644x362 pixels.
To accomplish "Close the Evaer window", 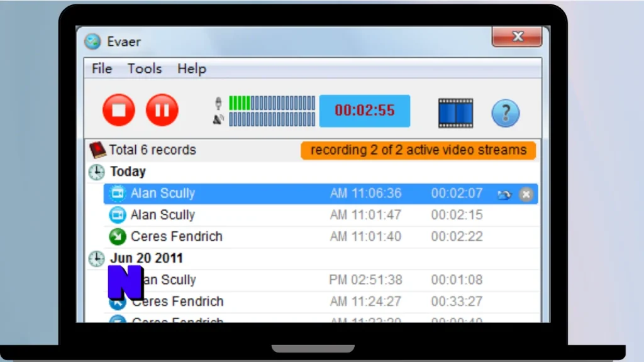I will click(x=517, y=37).
